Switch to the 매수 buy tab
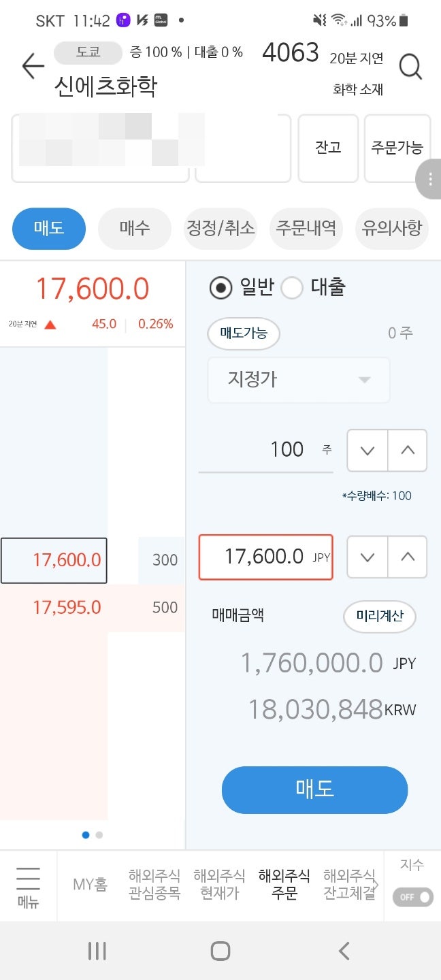This screenshot has height=980, width=441. [x=134, y=229]
